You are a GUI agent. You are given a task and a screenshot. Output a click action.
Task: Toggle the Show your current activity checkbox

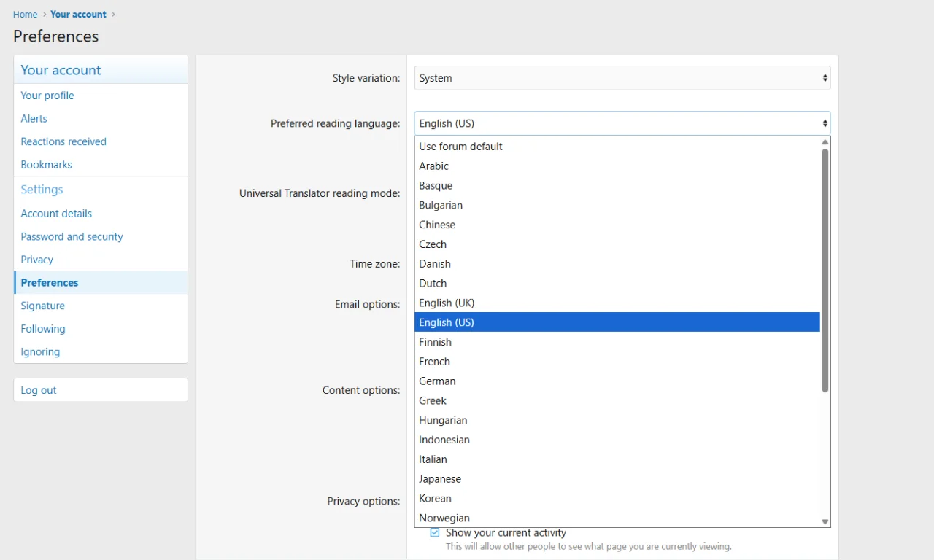tap(435, 533)
